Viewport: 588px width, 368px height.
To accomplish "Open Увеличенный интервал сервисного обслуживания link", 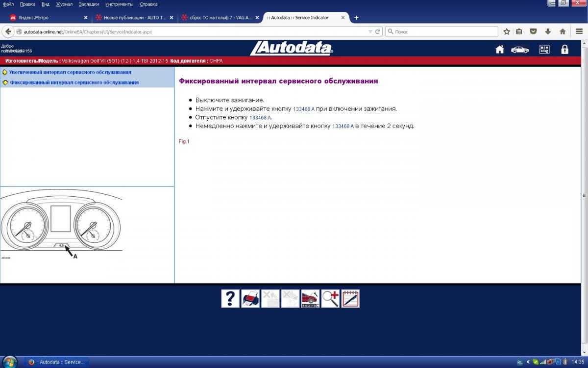I will click(x=70, y=72).
